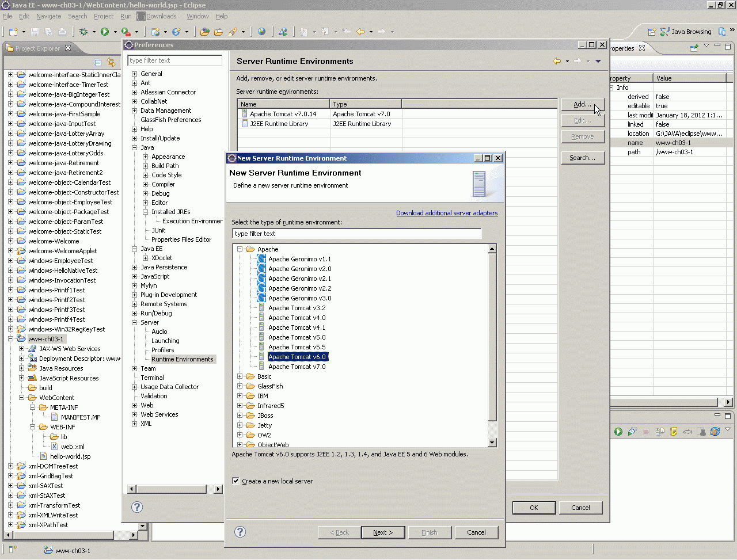This screenshot has height=560, width=737.
Task: Select hello-world.jsp in Project Explorer
Action: click(70, 456)
